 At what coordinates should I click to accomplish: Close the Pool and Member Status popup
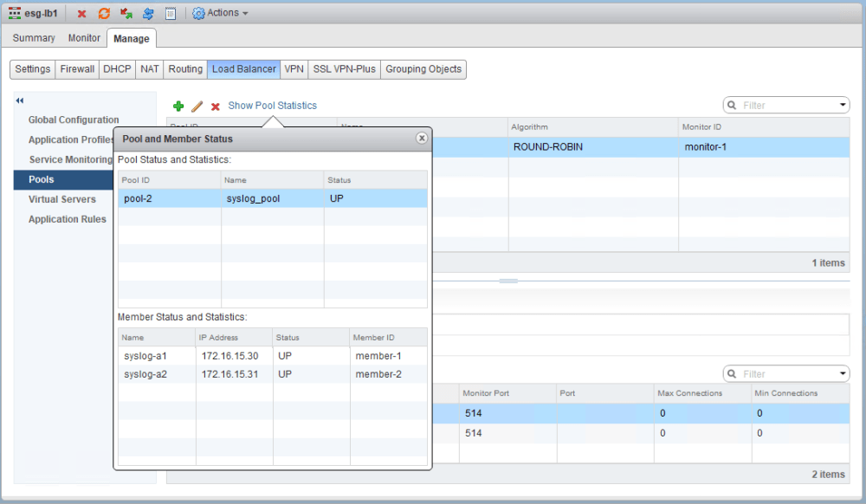point(422,138)
